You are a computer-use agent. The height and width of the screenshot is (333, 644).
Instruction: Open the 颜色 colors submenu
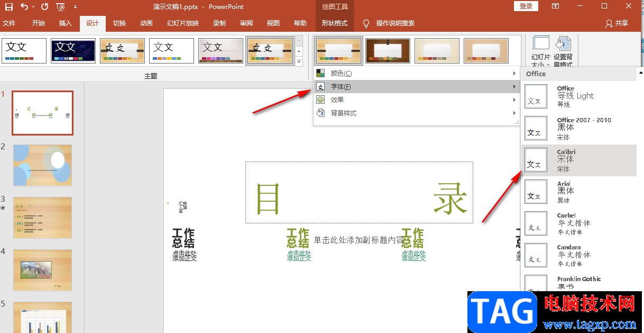pos(416,73)
